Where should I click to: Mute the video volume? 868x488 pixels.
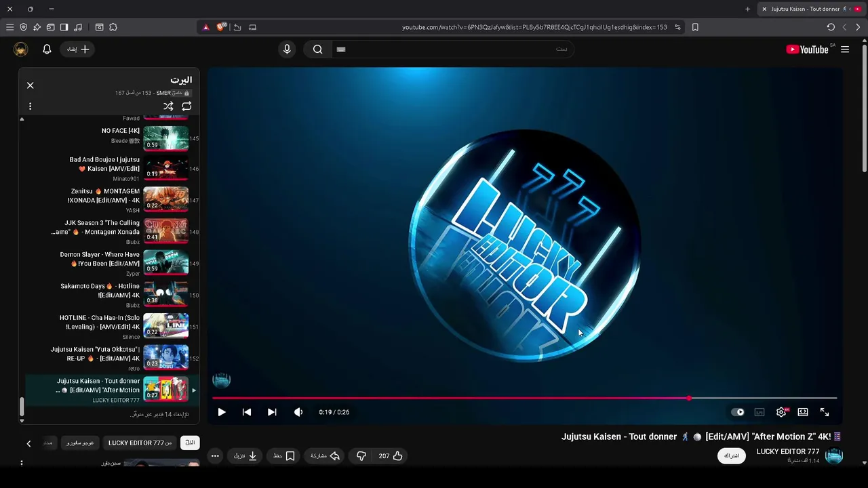point(298,412)
